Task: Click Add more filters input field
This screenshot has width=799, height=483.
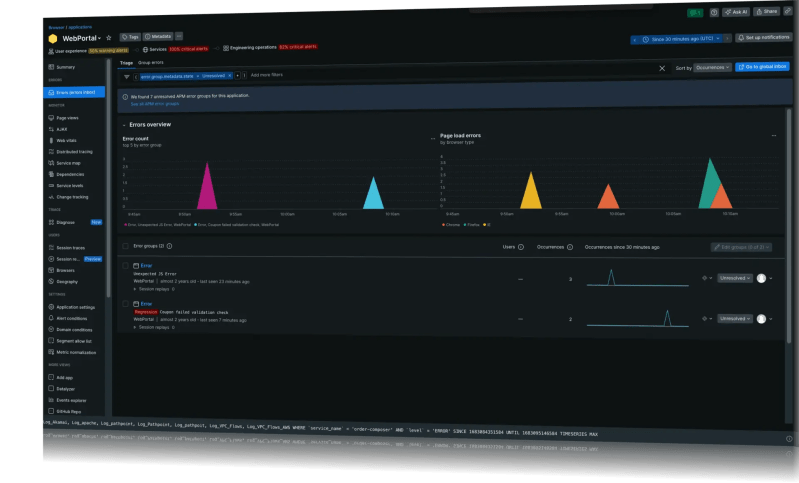Action: pyautogui.click(x=267, y=75)
